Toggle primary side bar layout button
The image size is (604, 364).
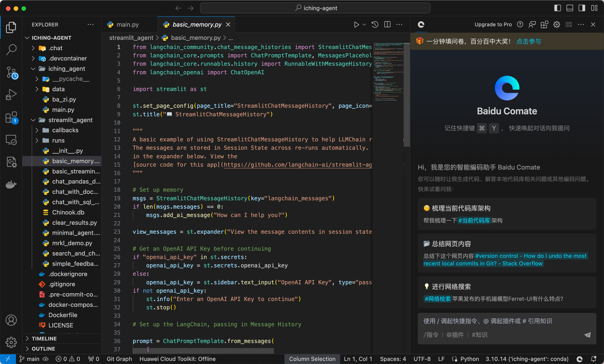[557, 8]
